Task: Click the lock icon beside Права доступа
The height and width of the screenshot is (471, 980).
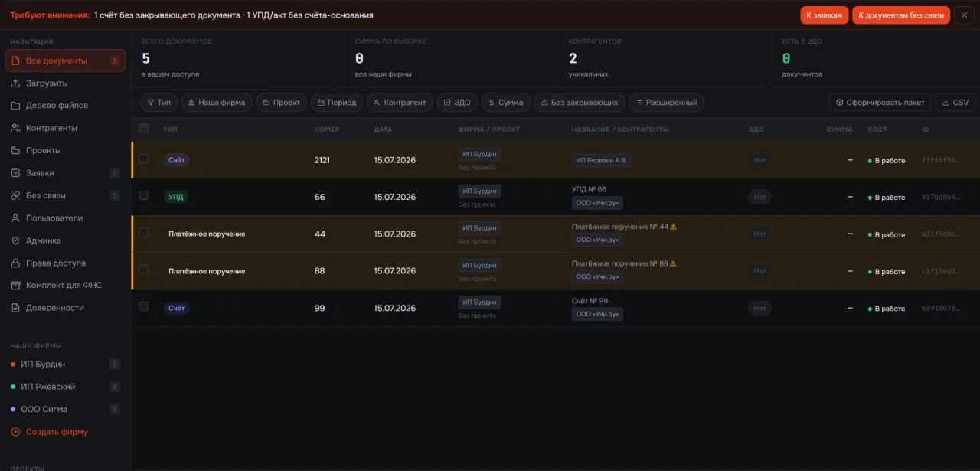Action: pyautogui.click(x=15, y=263)
